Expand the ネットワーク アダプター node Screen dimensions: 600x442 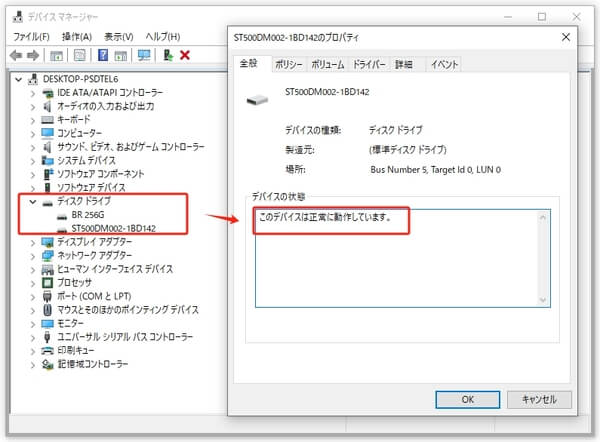[x=33, y=255]
